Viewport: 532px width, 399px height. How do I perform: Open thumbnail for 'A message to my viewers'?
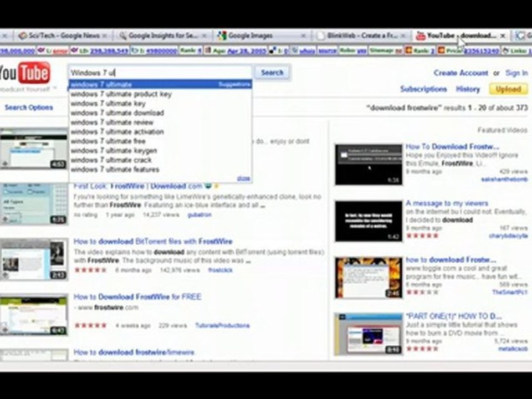(369, 221)
